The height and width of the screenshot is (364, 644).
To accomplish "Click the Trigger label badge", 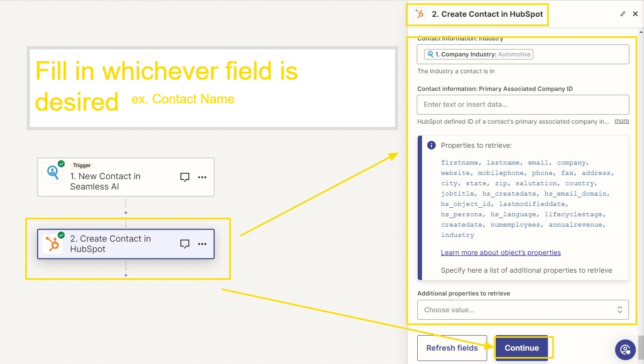I will 82,165.
